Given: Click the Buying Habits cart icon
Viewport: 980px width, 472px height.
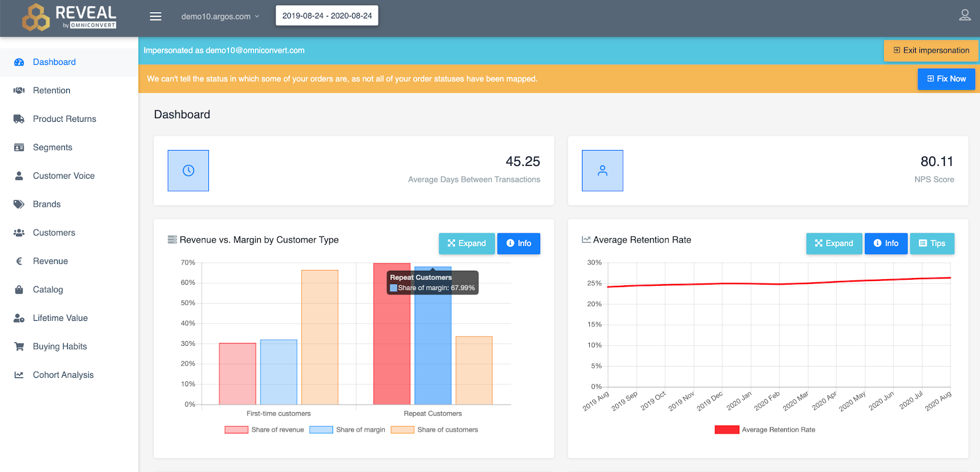Looking at the screenshot, I should tap(19, 347).
